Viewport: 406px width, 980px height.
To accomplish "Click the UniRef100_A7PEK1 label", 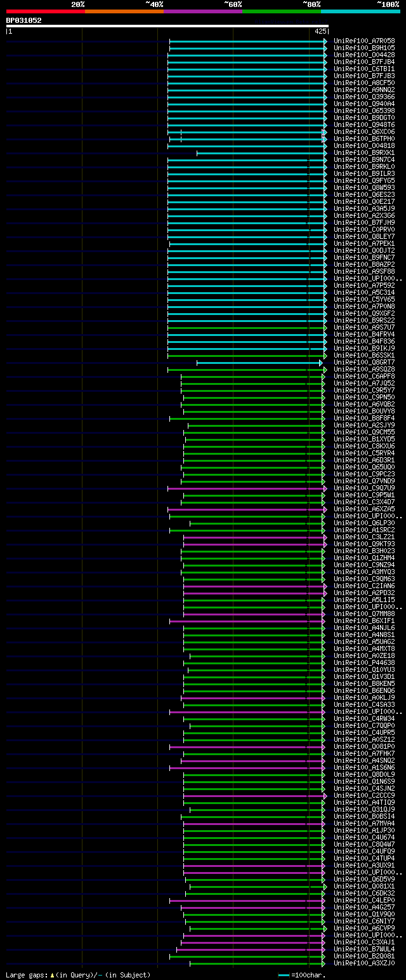I will (364, 243).
